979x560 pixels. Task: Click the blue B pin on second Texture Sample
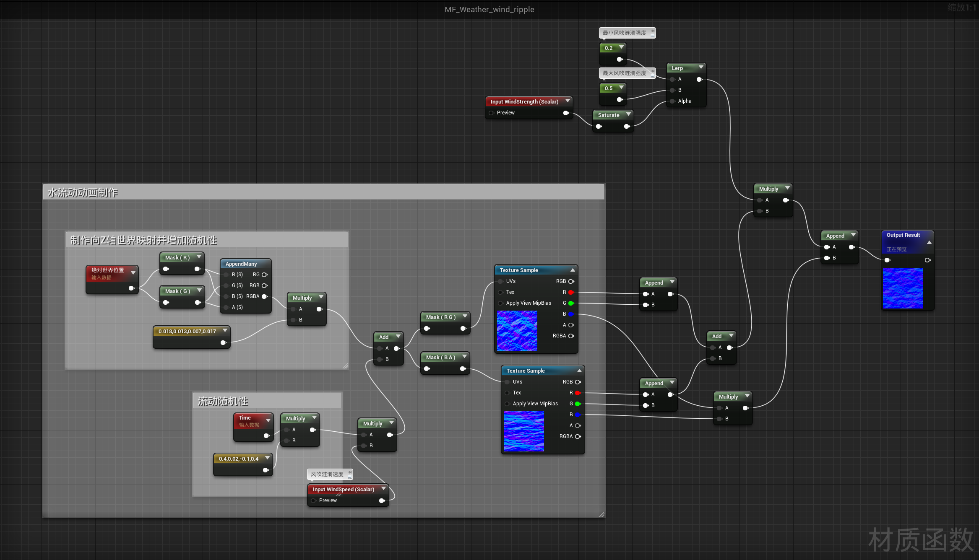tap(578, 415)
